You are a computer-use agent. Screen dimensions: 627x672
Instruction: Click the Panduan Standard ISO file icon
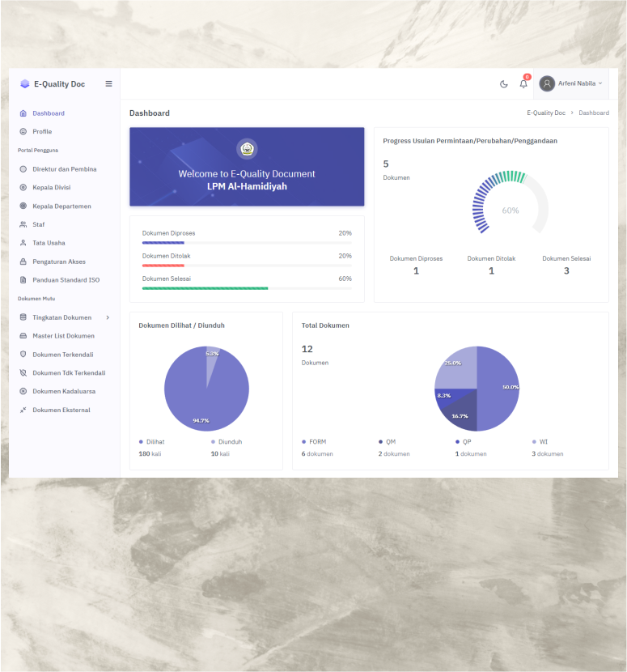pyautogui.click(x=23, y=280)
